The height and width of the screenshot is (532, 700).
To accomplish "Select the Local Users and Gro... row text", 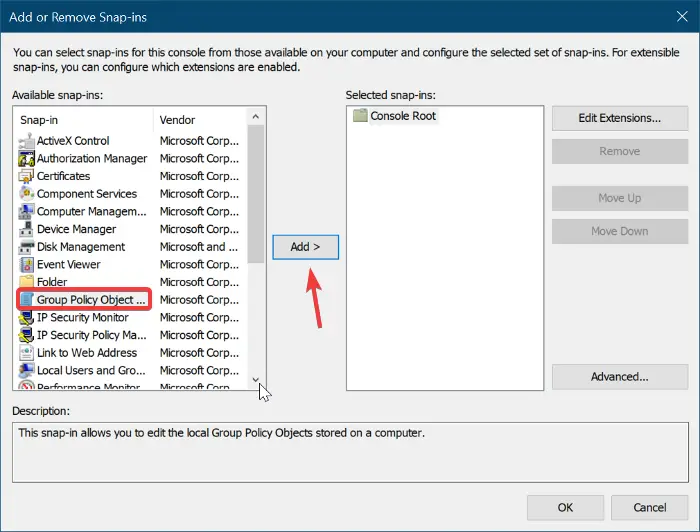I will (91, 370).
